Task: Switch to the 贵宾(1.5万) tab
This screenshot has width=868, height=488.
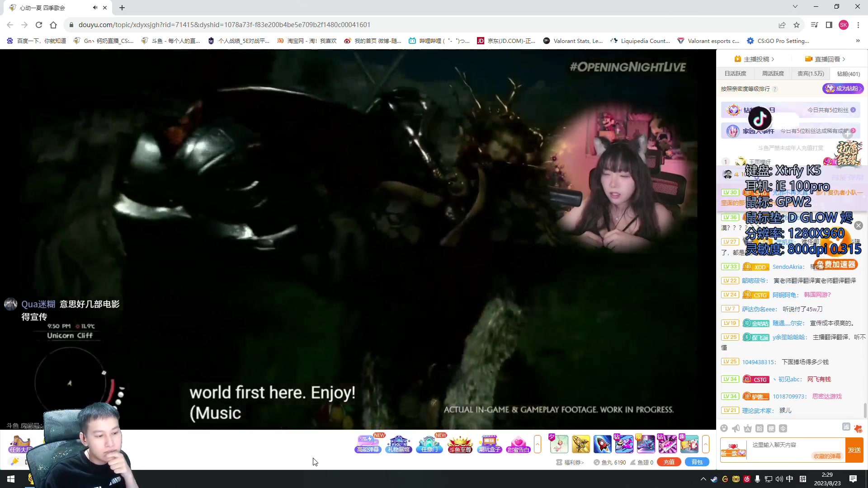Action: pos(811,74)
